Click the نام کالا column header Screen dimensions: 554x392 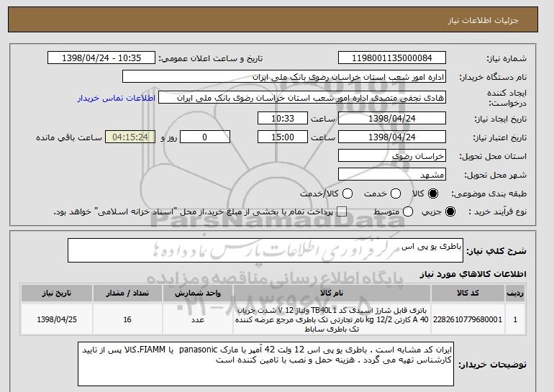coord(332,293)
